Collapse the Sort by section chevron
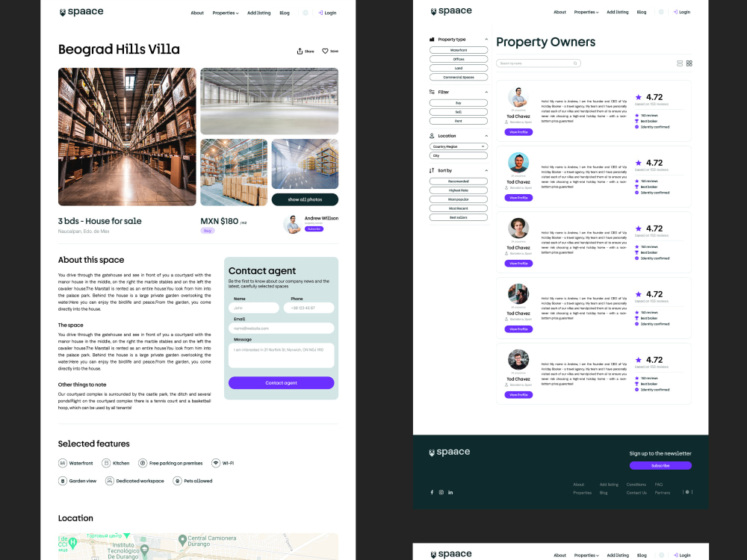 point(486,170)
